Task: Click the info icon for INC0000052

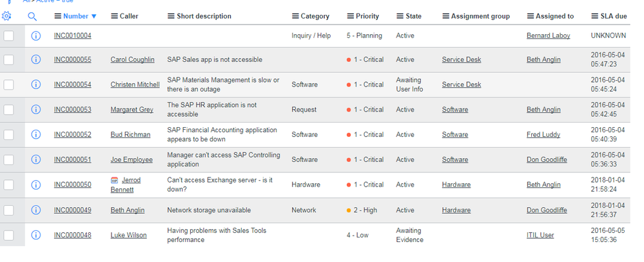Action: coord(35,134)
